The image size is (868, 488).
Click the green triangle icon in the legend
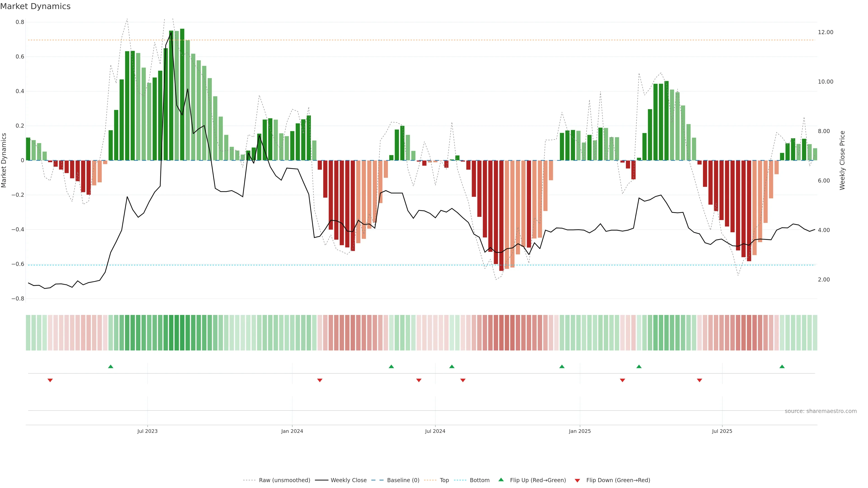501,480
